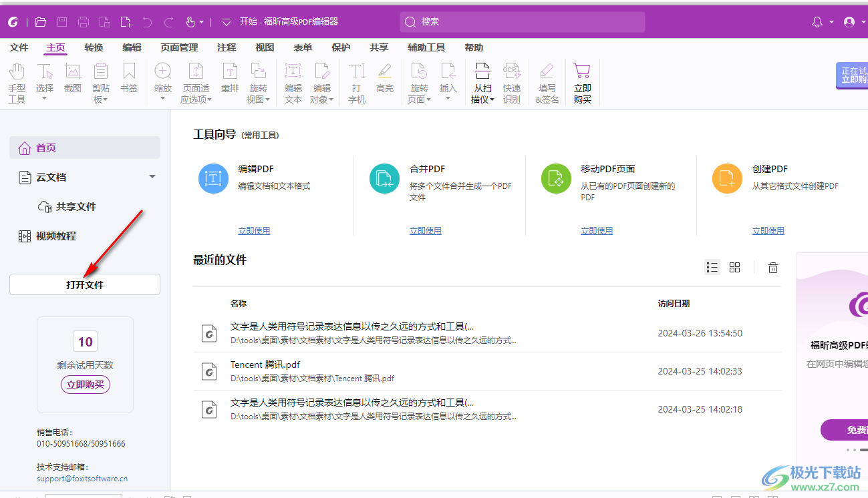Screen dimensions: 868x498
Task: Select the 编辑文本 edit text tool
Action: 293,83
